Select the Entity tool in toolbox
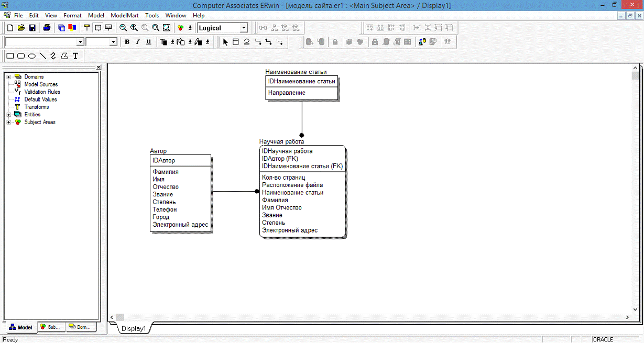This screenshot has height=343, width=644. pyautogui.click(x=236, y=42)
